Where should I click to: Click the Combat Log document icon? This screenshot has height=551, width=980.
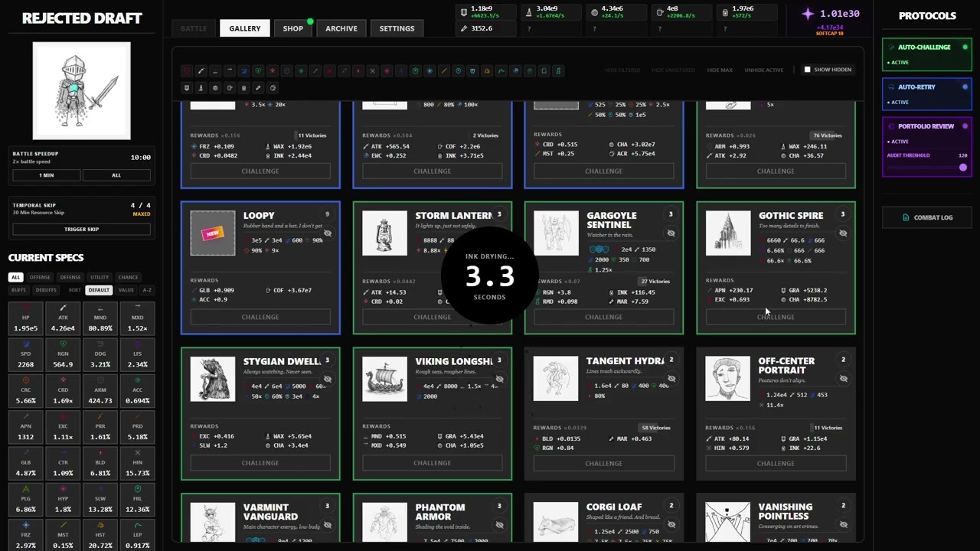906,217
